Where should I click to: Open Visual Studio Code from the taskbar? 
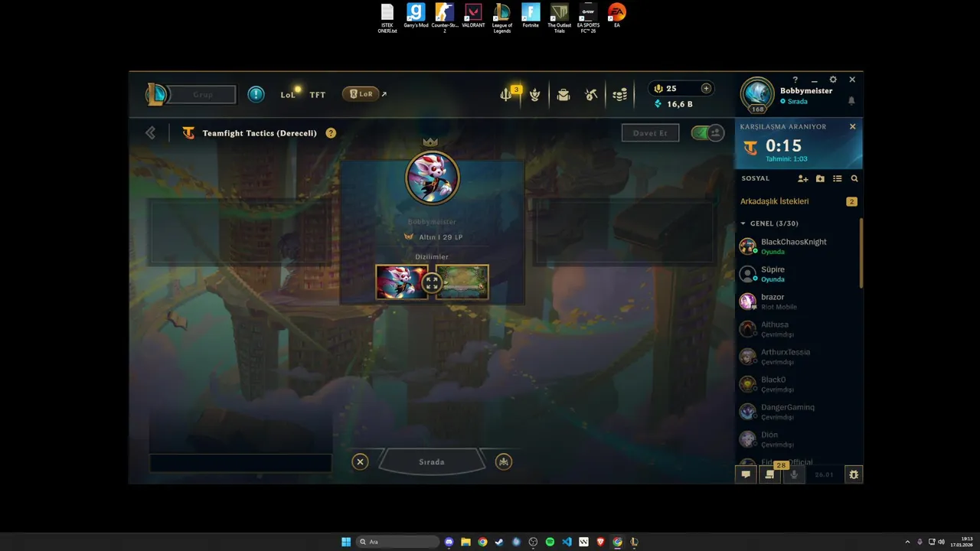tap(567, 542)
